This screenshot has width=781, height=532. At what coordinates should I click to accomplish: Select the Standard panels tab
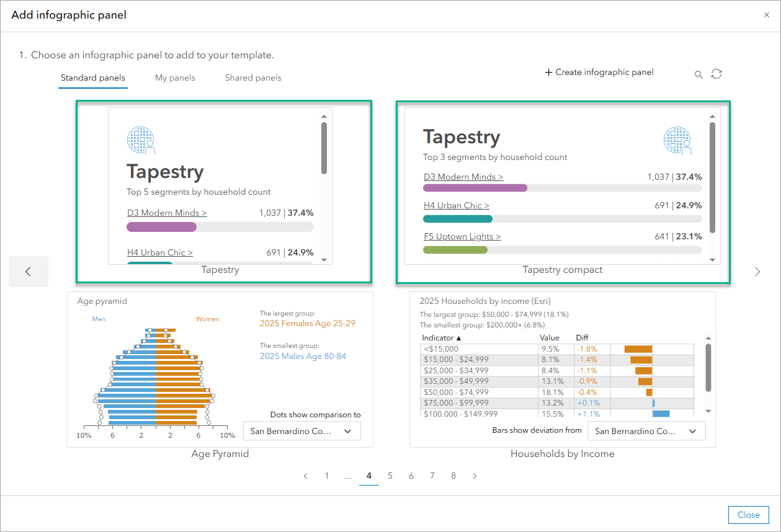pos(92,78)
